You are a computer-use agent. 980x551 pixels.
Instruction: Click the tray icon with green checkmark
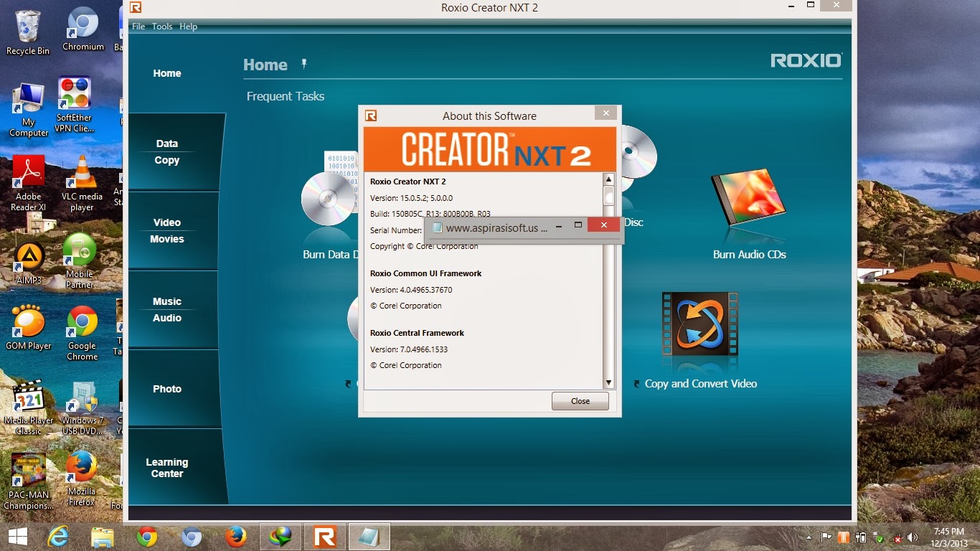(878, 537)
